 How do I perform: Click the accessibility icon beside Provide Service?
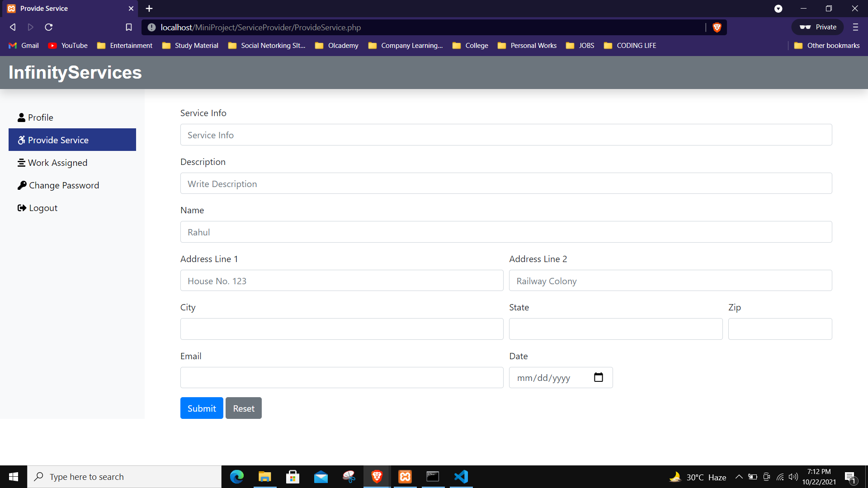21,140
